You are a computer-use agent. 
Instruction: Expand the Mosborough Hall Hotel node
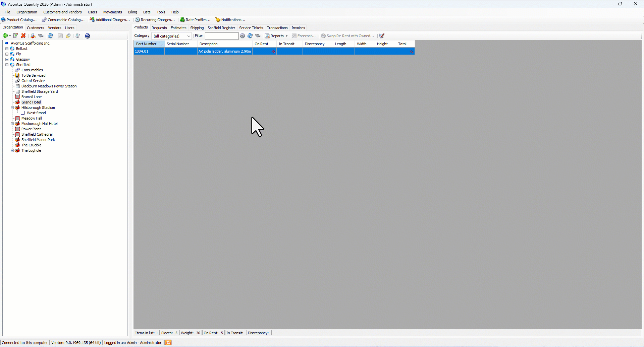12,124
